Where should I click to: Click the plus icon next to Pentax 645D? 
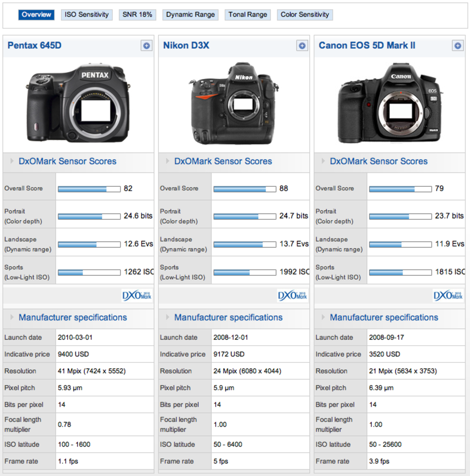pyautogui.click(x=147, y=46)
